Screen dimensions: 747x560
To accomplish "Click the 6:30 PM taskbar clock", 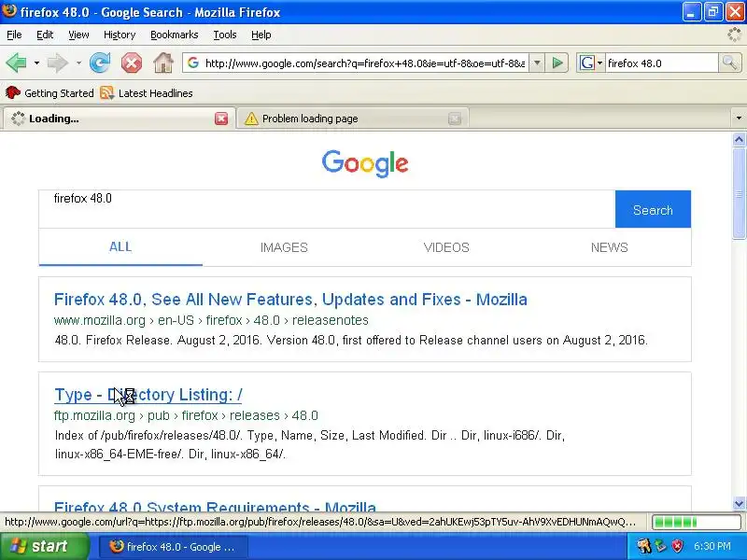I will click(712, 546).
